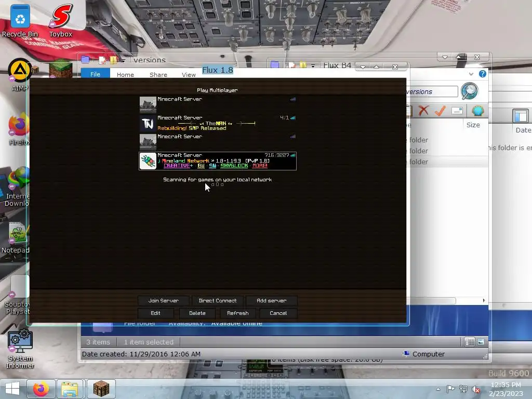
Task: Select the third Minecraft Server entry
Action: coord(218,142)
